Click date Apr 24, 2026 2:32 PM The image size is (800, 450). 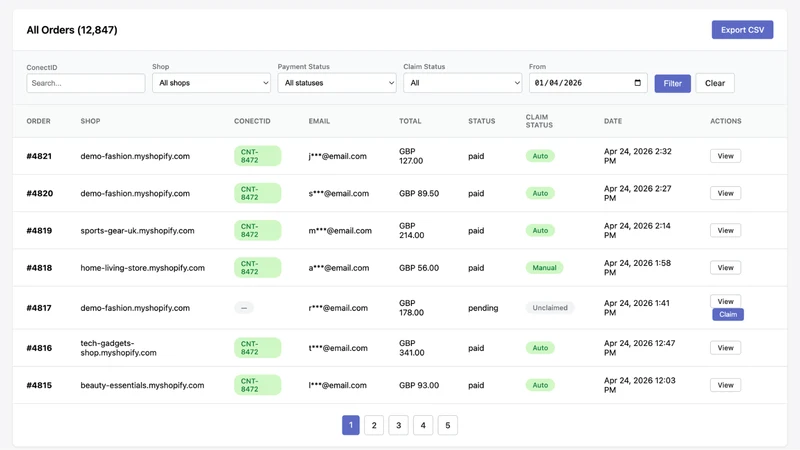pos(638,156)
